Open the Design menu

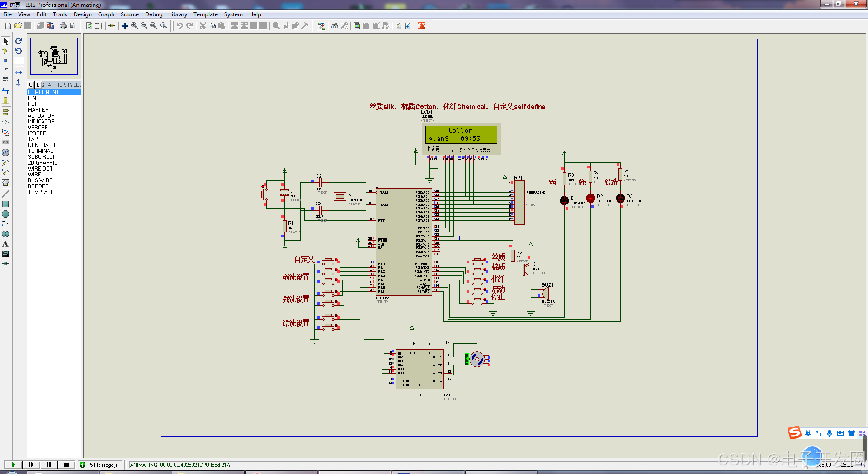pyautogui.click(x=83, y=14)
